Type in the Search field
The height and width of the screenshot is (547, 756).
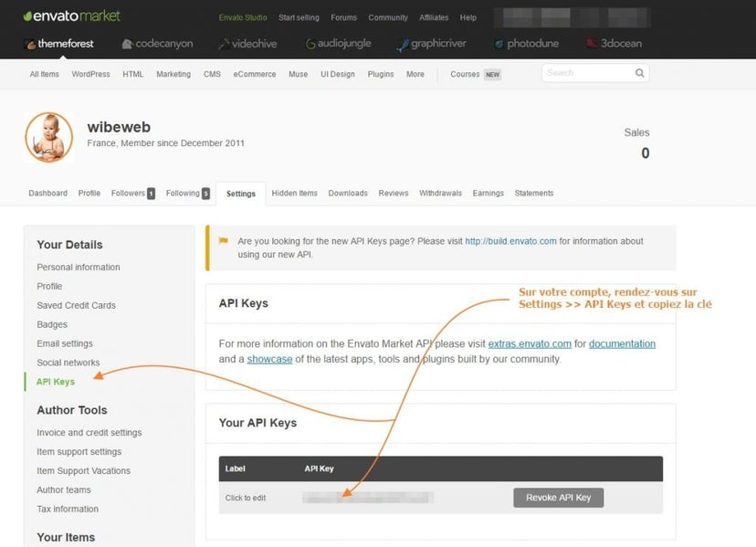tap(586, 73)
